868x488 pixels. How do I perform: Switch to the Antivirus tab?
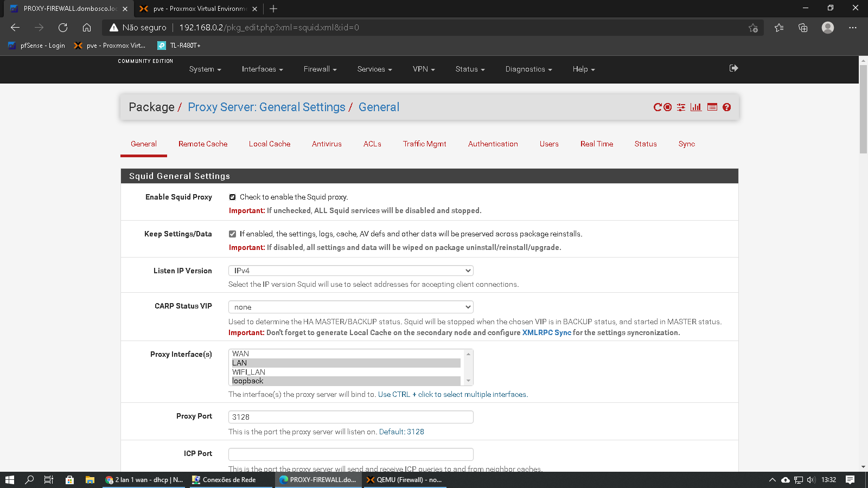[x=327, y=144]
